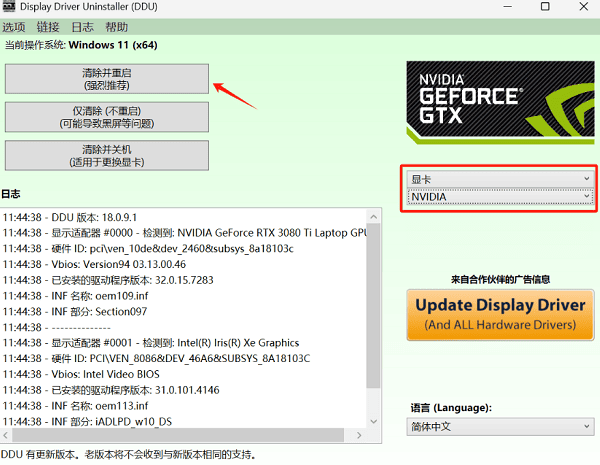Select log line PCI\VEN_8086&DEV_46A6 hardware ID

tap(156, 358)
